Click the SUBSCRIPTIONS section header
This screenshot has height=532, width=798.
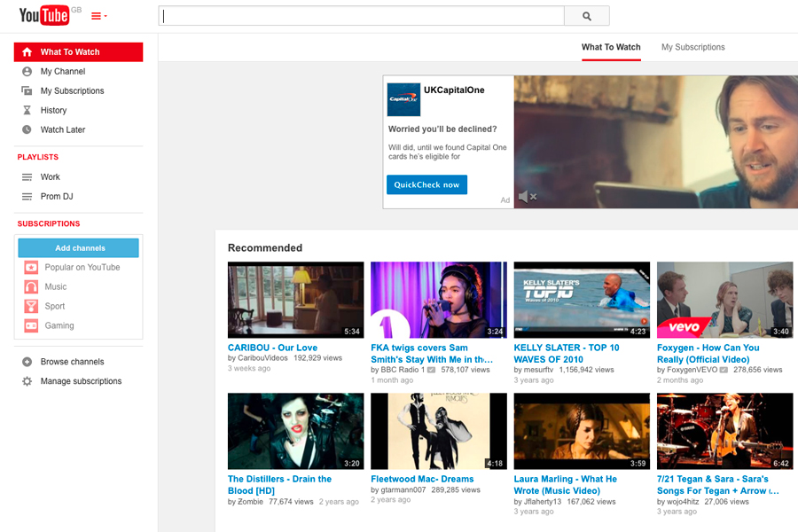coord(49,223)
